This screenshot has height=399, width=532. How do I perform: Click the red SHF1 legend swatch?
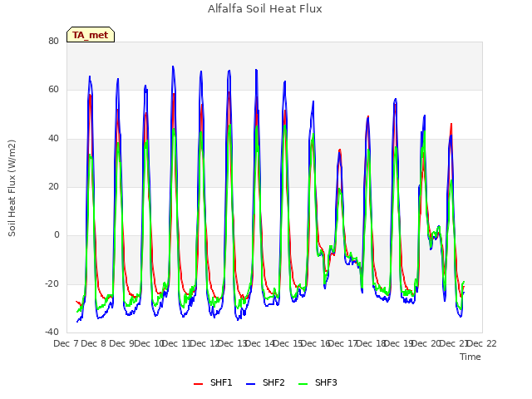198,384
